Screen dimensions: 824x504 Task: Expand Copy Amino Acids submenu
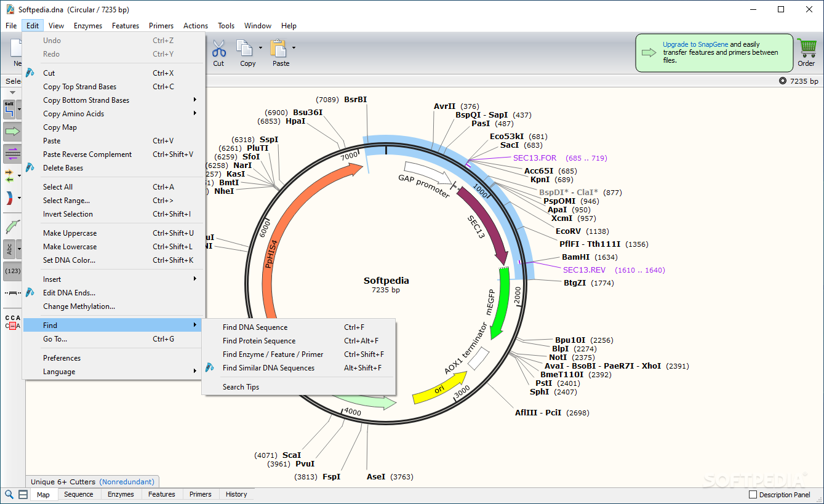pos(195,113)
